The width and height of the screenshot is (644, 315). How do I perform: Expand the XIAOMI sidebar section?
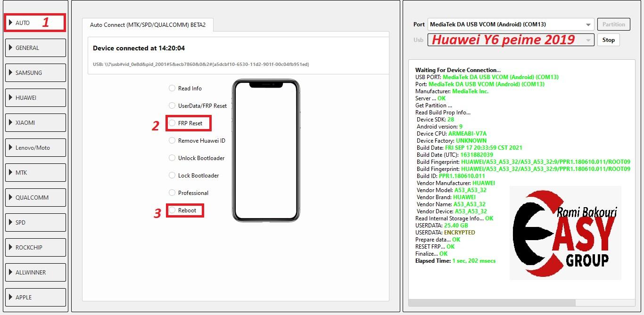[35, 122]
